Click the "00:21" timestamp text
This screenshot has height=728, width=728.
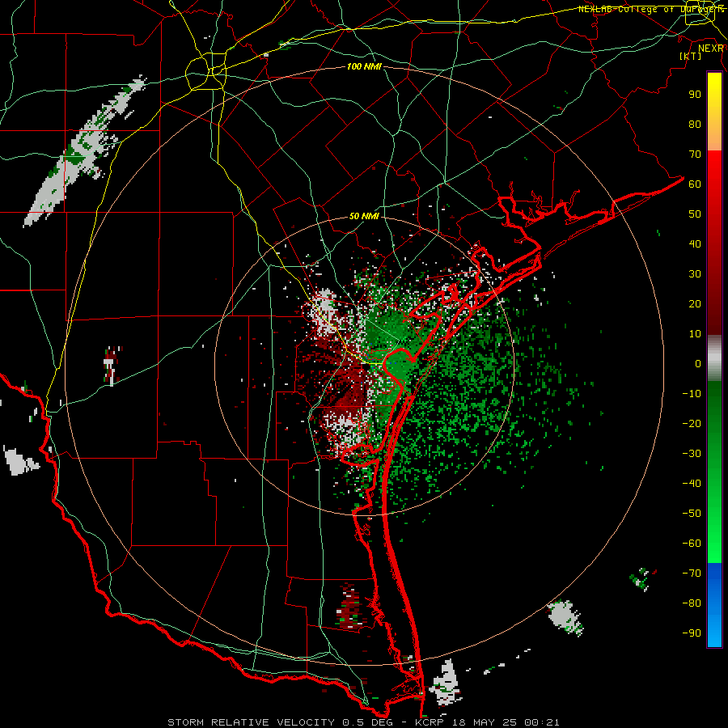(542, 722)
